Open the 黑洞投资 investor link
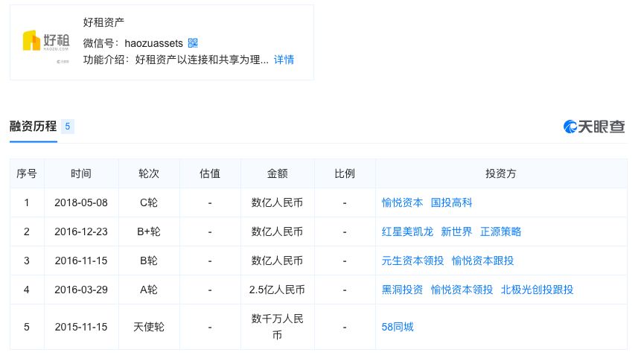Screen dimensions: 644x361 pos(402,290)
